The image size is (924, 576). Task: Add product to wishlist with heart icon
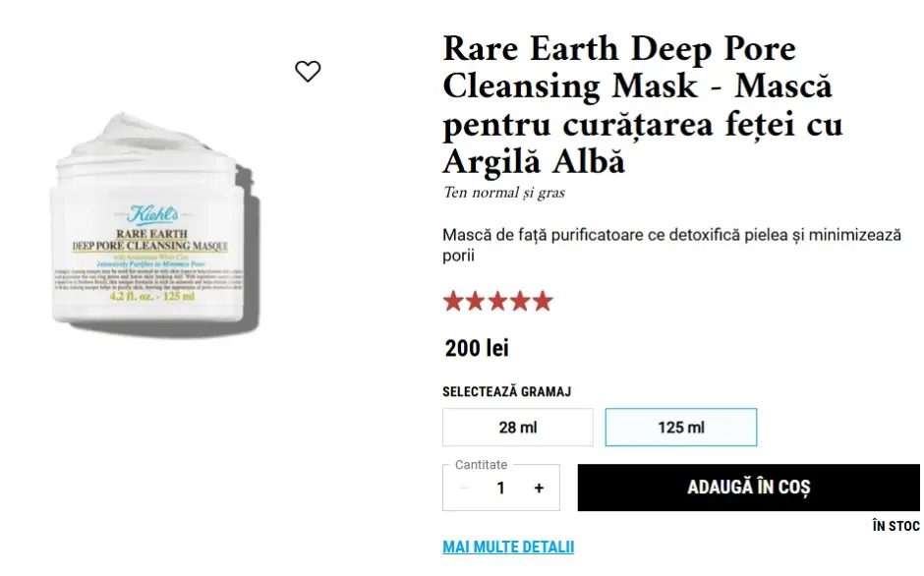pyautogui.click(x=308, y=72)
